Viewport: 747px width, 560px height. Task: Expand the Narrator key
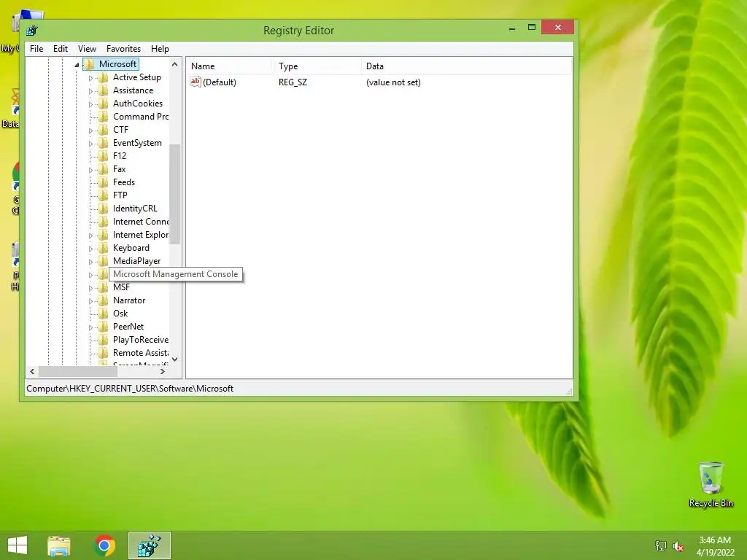coord(90,301)
